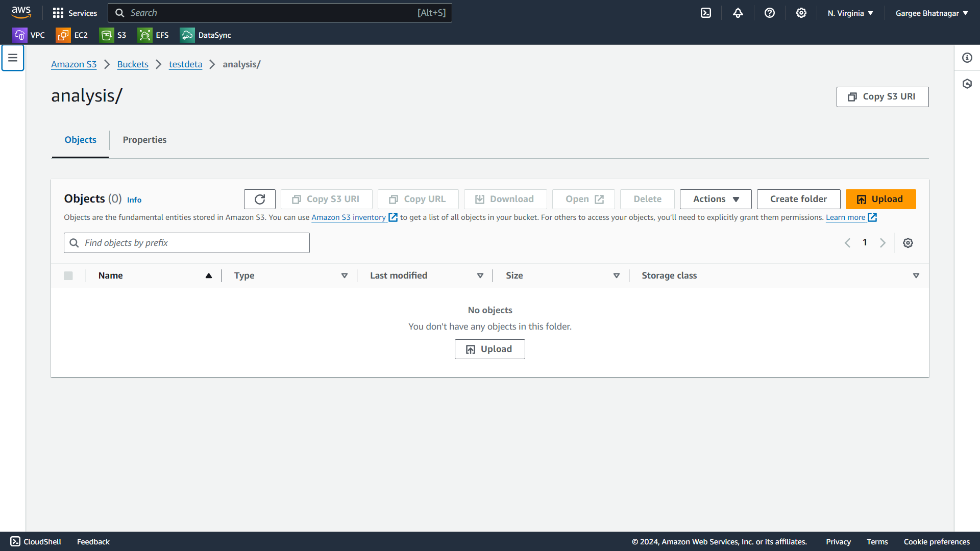Click the EFS service shortcut icon

tap(145, 35)
